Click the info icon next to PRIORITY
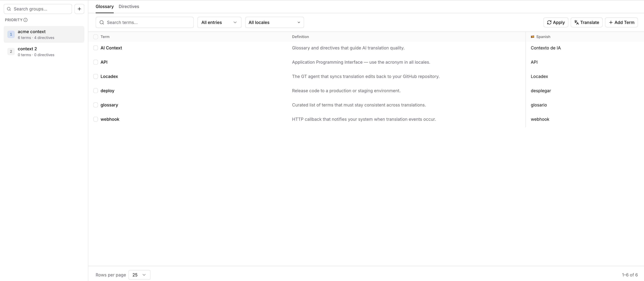Image resolution: width=644 pixels, height=281 pixels. point(25,20)
